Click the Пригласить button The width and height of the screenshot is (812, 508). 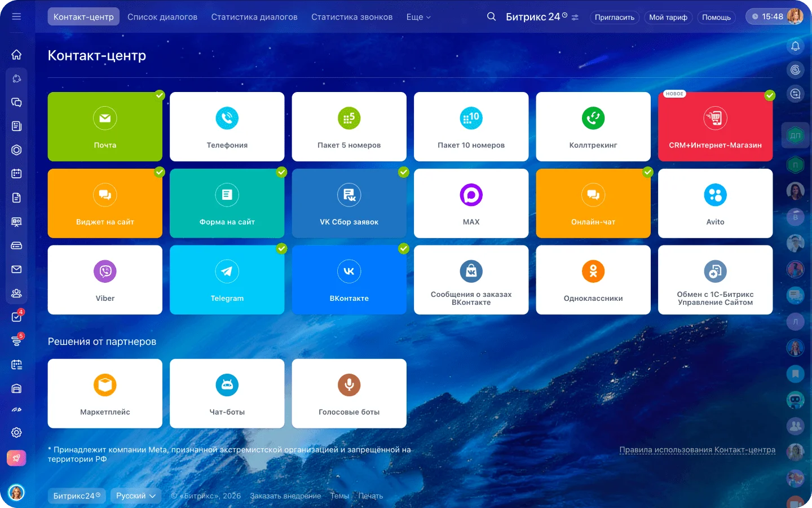point(614,17)
